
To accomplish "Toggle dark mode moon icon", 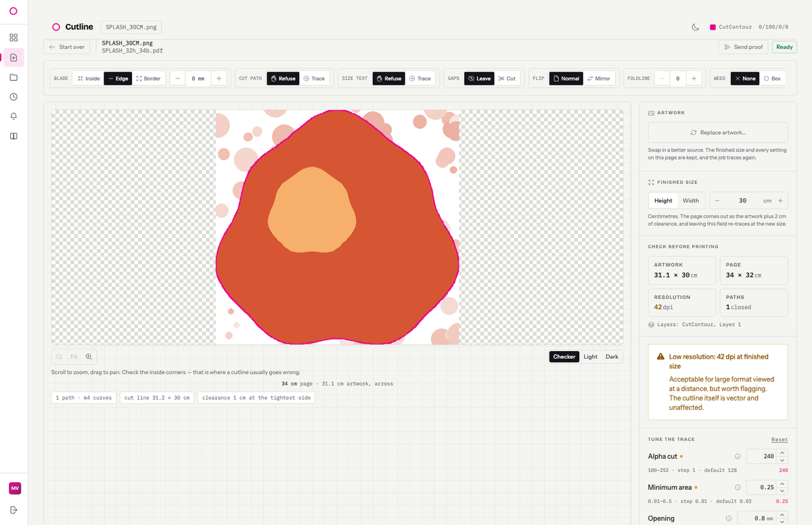I will coord(696,27).
